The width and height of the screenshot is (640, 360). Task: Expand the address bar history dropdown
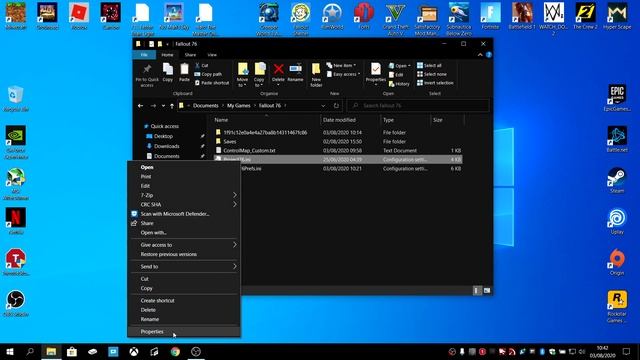click(x=323, y=106)
